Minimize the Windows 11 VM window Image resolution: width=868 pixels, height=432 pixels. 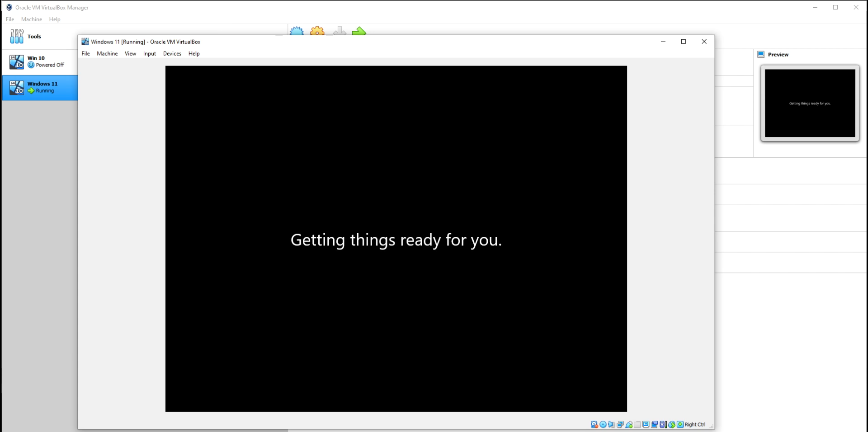[663, 42]
